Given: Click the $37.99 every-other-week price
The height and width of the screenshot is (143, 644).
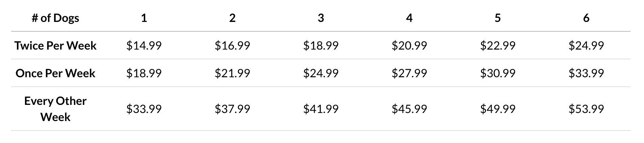Looking at the screenshot, I should click(x=232, y=109).
